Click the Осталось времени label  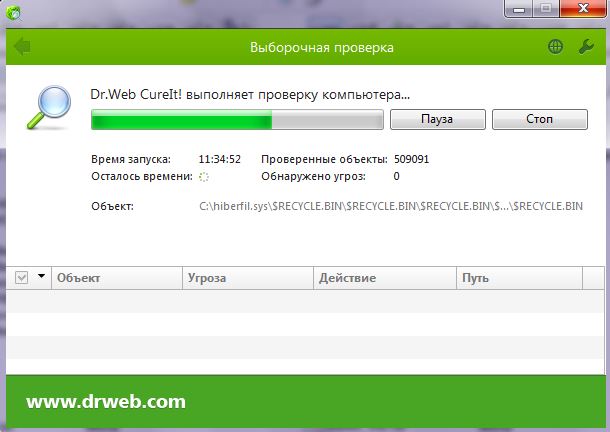click(142, 177)
